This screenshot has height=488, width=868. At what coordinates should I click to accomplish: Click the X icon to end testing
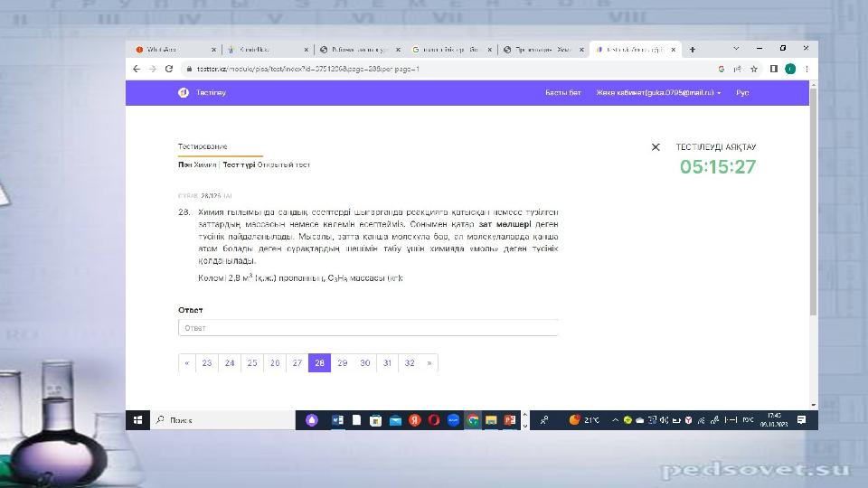click(656, 147)
